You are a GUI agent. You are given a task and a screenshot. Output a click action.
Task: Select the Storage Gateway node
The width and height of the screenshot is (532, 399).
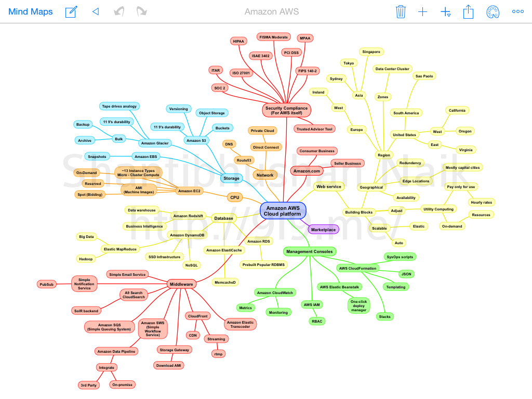[x=175, y=350]
